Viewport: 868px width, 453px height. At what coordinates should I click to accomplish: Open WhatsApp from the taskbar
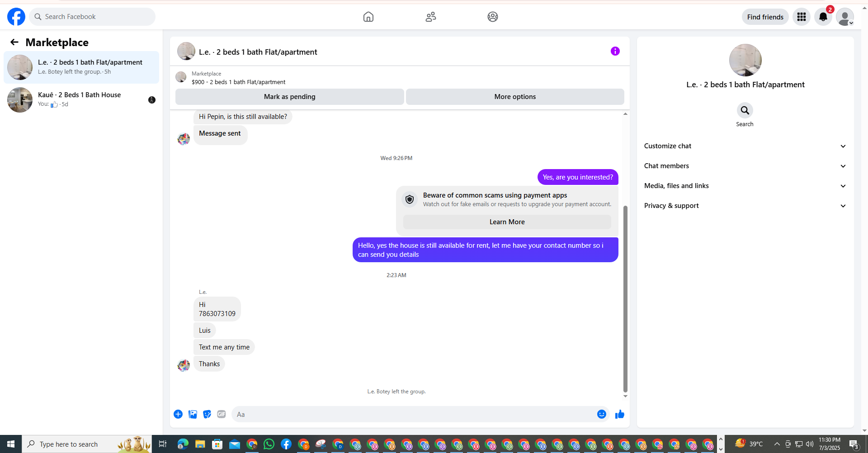point(269,444)
